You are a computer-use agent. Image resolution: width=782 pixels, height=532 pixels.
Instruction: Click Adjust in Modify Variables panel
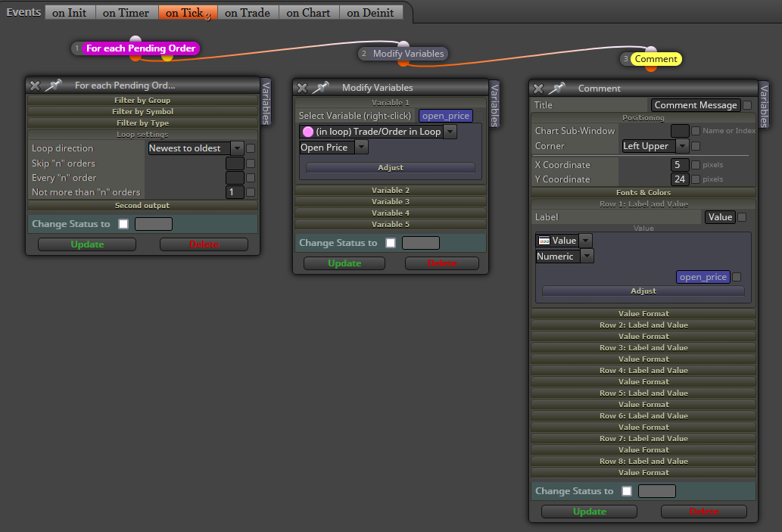(x=391, y=168)
